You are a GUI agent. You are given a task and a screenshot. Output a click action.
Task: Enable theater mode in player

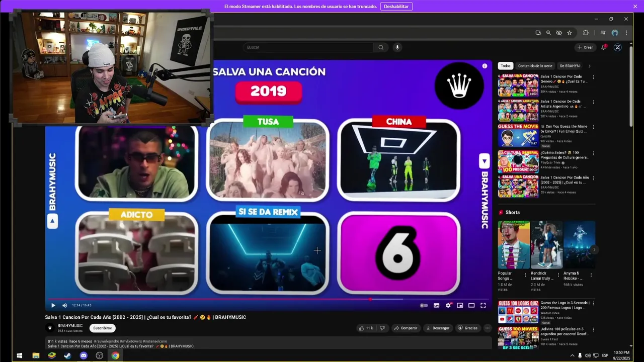pyautogui.click(x=471, y=305)
